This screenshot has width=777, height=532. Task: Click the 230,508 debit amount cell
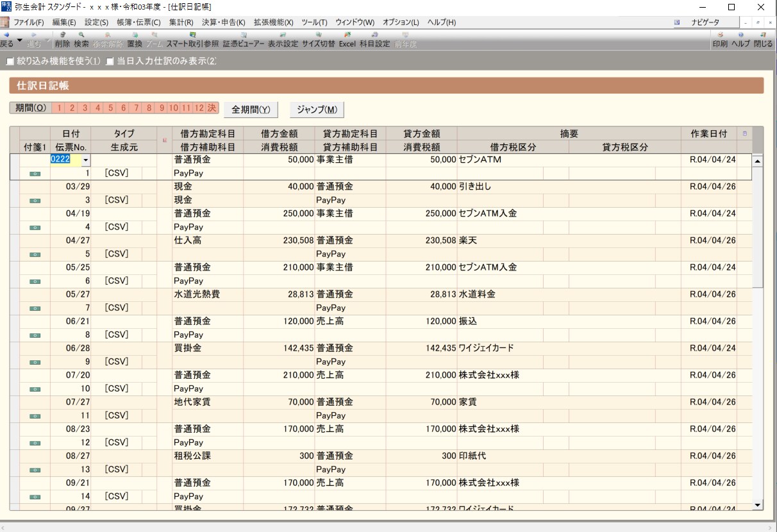pyautogui.click(x=279, y=241)
